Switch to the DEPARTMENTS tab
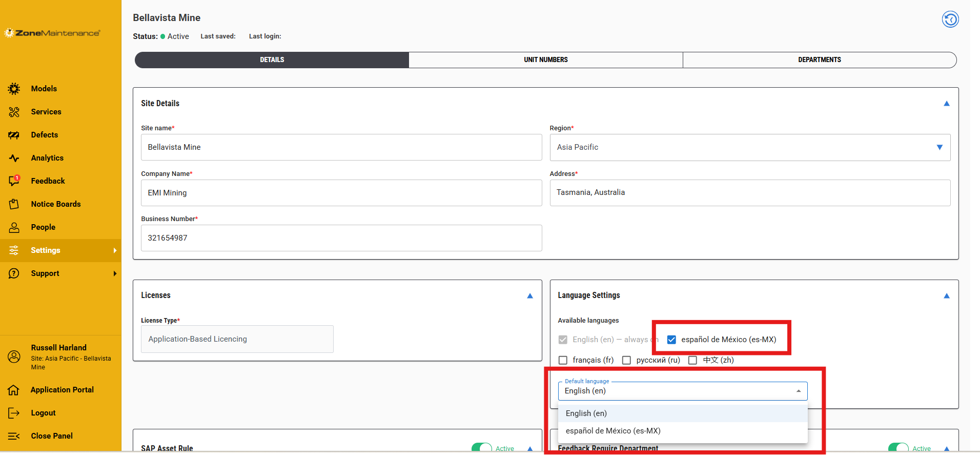The width and height of the screenshot is (980, 455). point(820,60)
